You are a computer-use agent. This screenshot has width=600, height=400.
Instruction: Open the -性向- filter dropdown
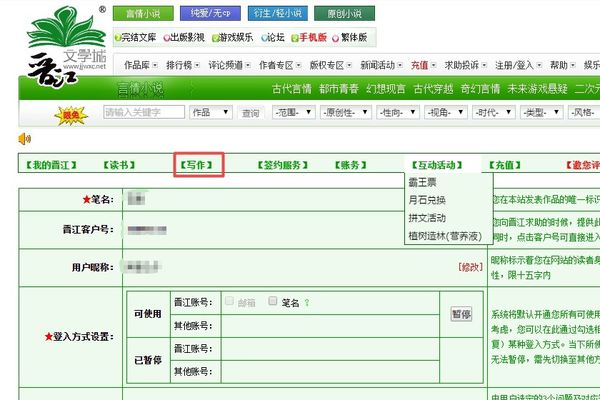[x=398, y=113]
